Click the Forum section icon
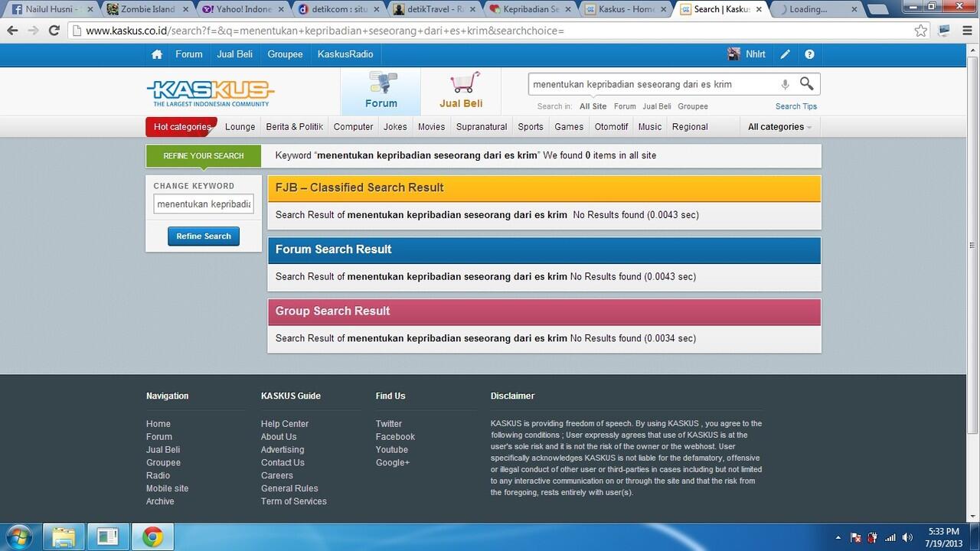The width and height of the screenshot is (980, 551). pyautogui.click(x=381, y=83)
